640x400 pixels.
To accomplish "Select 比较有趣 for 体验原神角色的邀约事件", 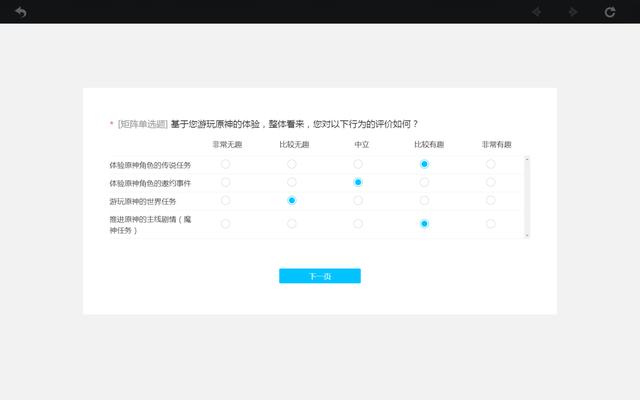I will [424, 182].
